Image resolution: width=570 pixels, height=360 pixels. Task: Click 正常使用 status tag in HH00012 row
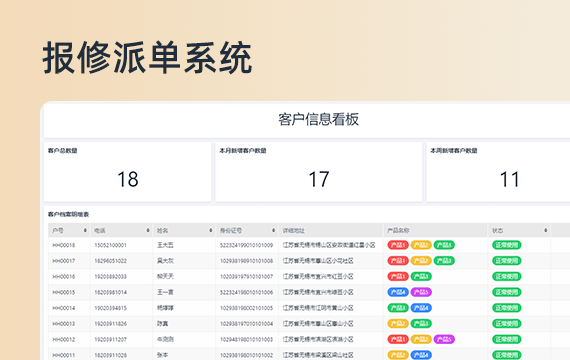tap(507, 339)
